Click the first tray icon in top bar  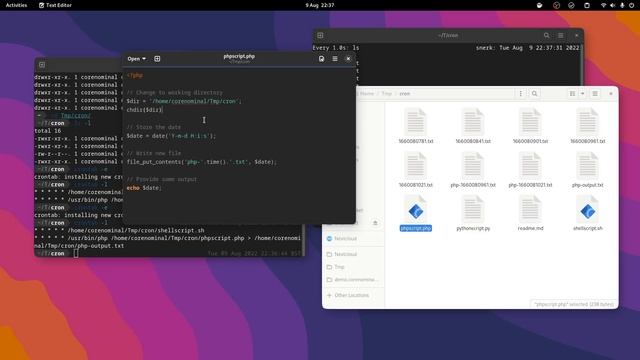[x=540, y=5]
